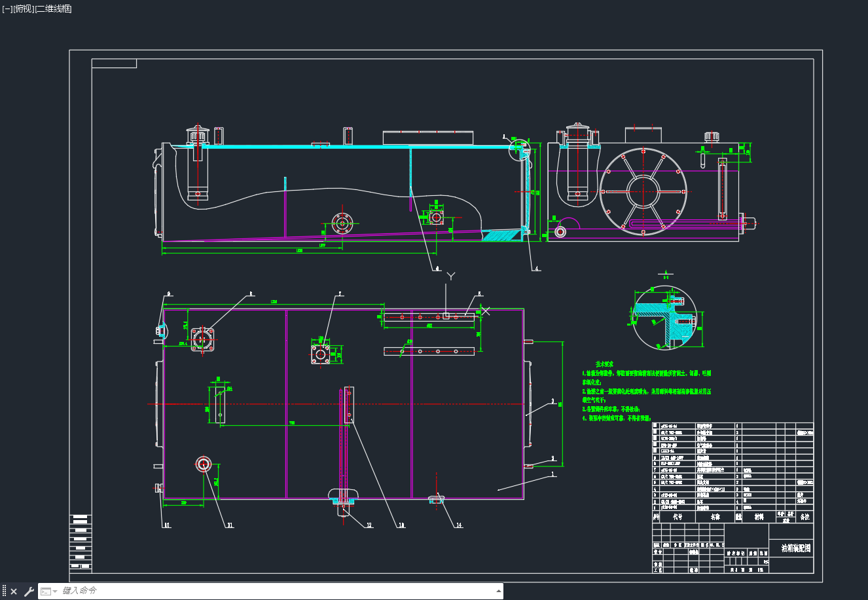Select part balloon number 12
This screenshot has width=868, height=600.
(x=369, y=525)
